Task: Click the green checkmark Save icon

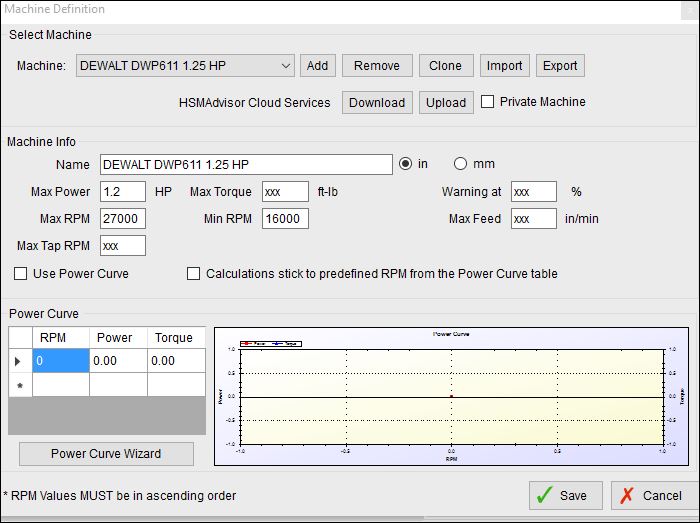Action: 544,495
